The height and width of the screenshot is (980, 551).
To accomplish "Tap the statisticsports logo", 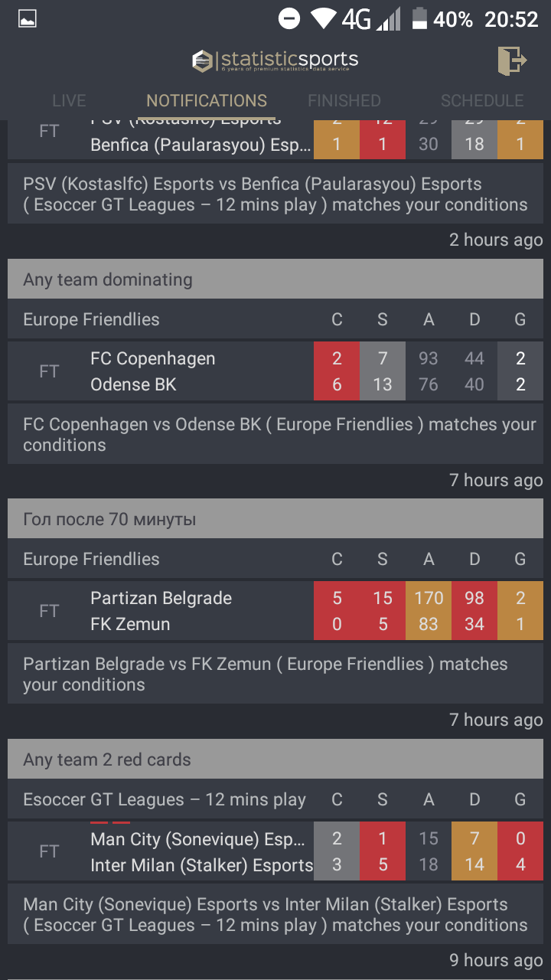I will coord(275,60).
